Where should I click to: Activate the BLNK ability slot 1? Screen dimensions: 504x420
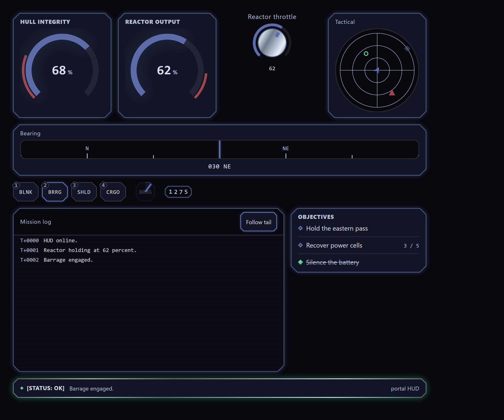[x=26, y=192]
